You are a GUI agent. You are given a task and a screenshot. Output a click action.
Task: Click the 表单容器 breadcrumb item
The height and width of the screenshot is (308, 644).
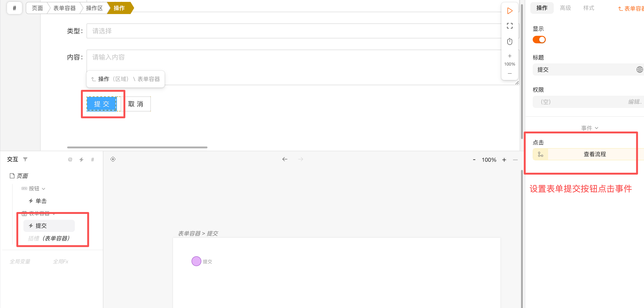click(65, 8)
